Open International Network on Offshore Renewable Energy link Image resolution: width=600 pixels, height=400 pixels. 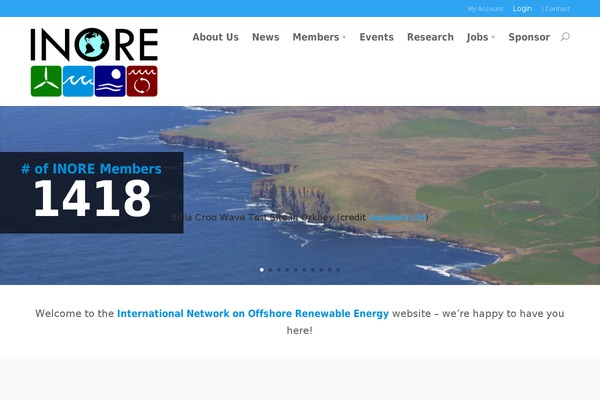(x=252, y=313)
